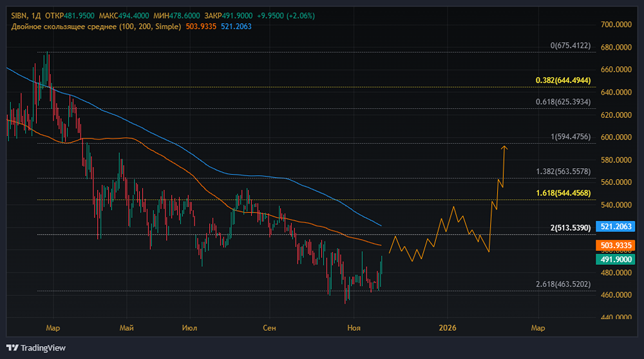Click the orange 503.9335 price axis tag

coord(616,246)
